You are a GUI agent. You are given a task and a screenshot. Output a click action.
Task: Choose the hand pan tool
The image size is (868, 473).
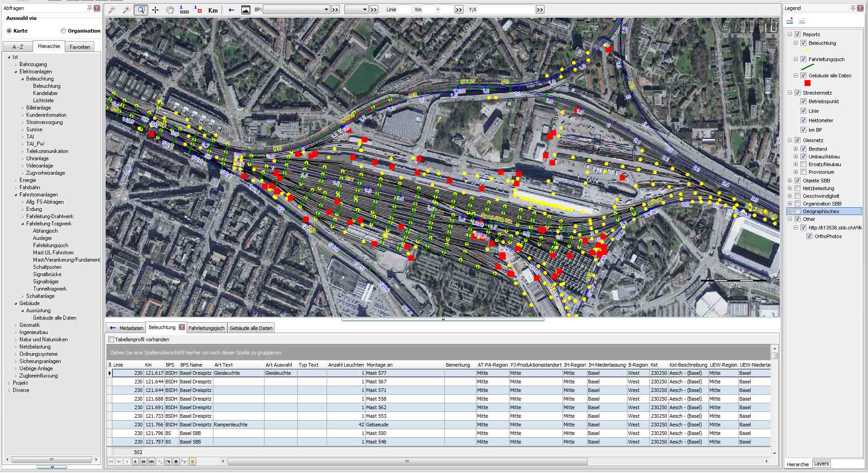pyautogui.click(x=170, y=10)
